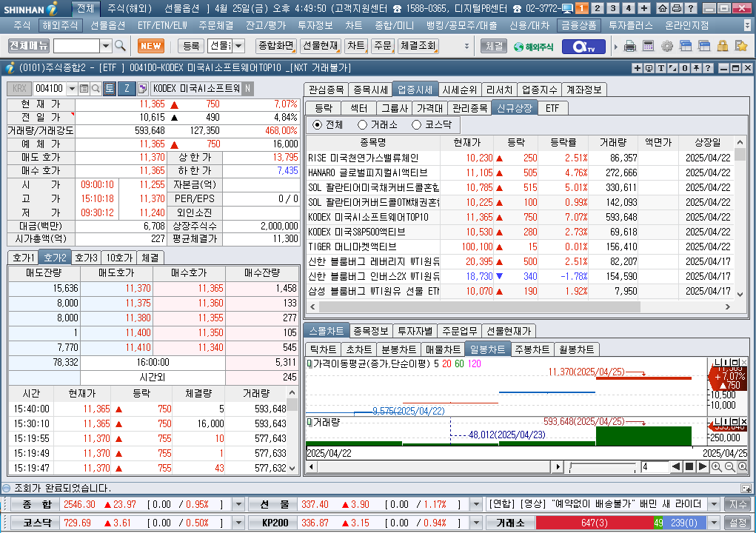Open the stock list icon beside code 004100

tap(84, 88)
